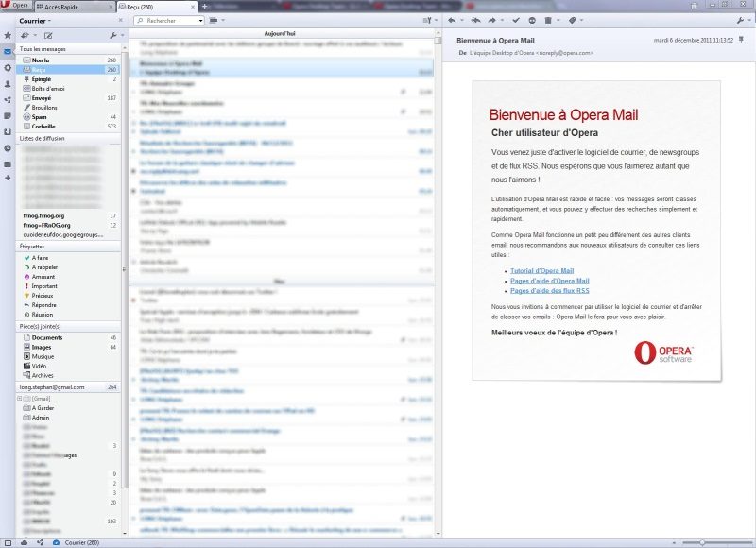Click the Reply arrow icon
This screenshot has width=756, height=548.
tap(452, 20)
